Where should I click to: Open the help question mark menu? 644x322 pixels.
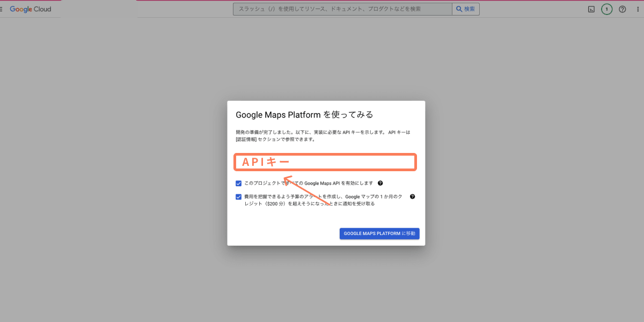623,9
